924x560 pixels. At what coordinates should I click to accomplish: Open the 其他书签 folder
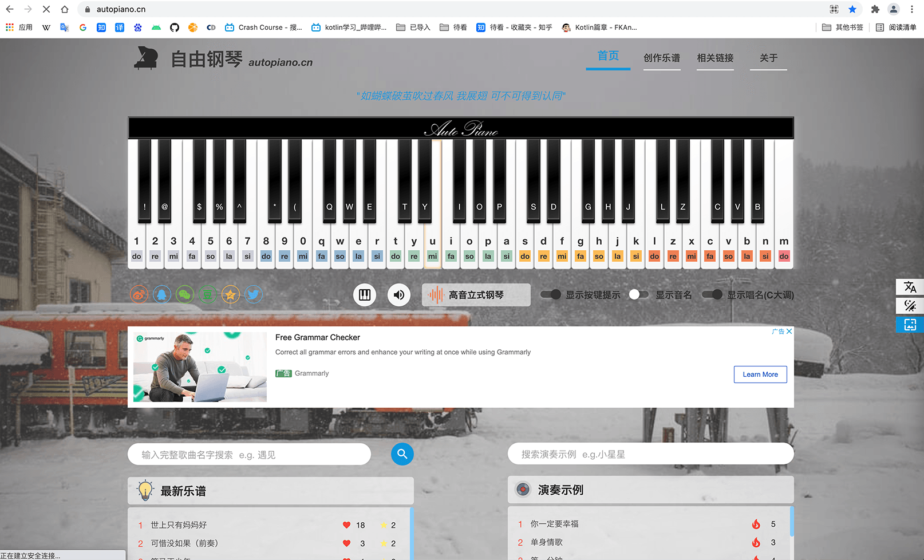pos(842,27)
